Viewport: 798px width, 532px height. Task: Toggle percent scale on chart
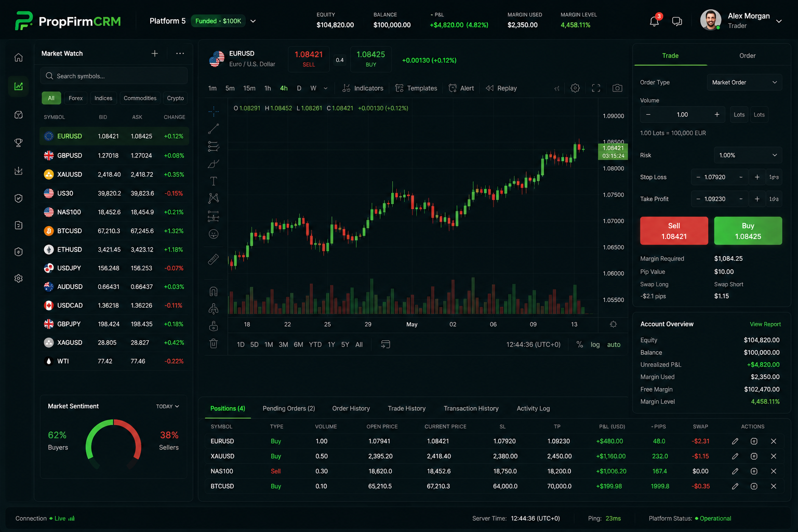(580, 344)
